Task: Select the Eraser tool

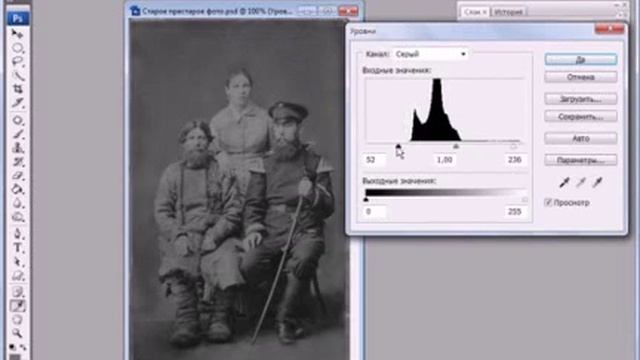Action: (x=18, y=176)
